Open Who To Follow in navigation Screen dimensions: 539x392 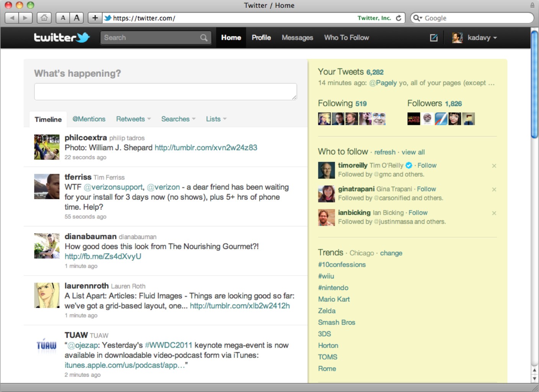[x=347, y=37]
